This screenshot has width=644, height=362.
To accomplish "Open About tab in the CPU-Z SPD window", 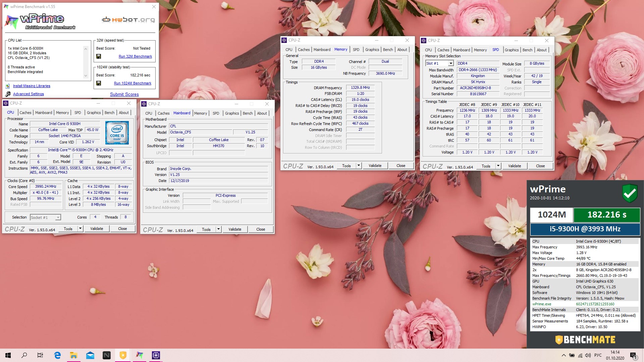I will click(542, 50).
